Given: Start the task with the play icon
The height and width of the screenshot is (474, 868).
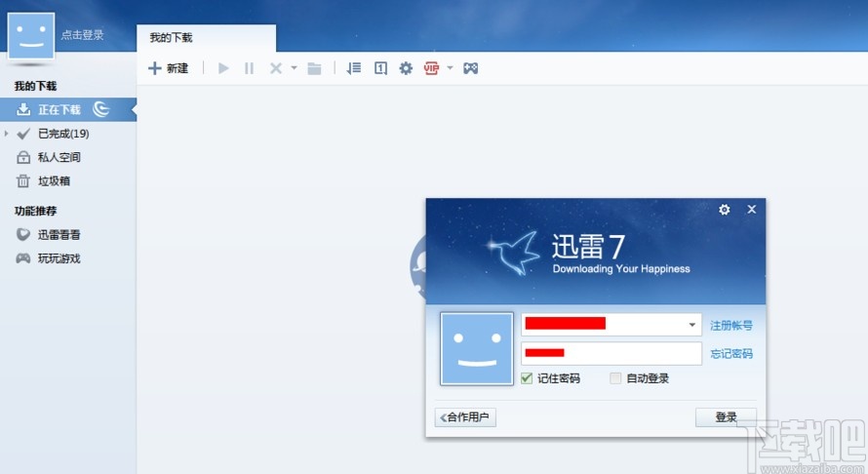Looking at the screenshot, I should click(223, 68).
